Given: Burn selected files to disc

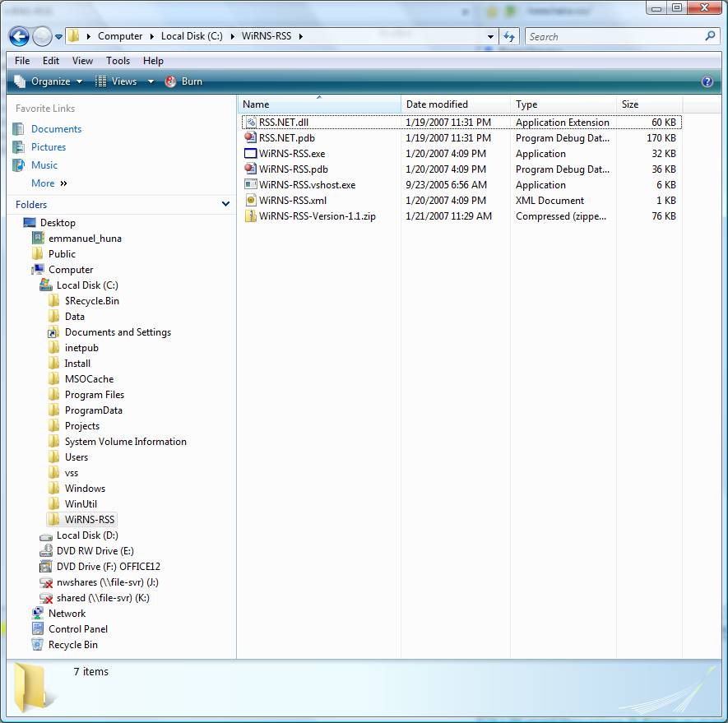Looking at the screenshot, I should [x=184, y=81].
